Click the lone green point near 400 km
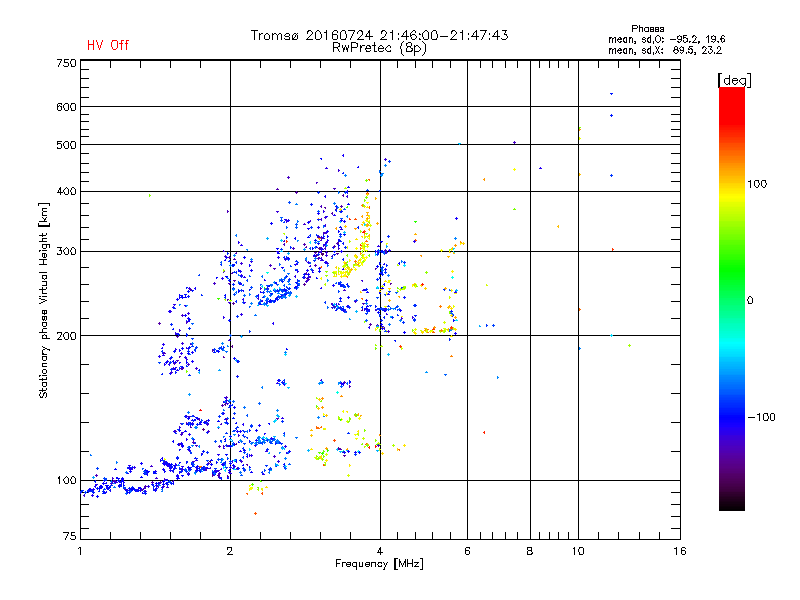This screenshot has width=800, height=600. pos(149,195)
